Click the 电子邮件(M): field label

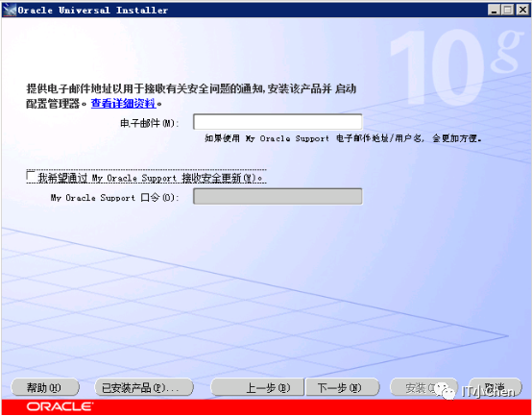150,123
